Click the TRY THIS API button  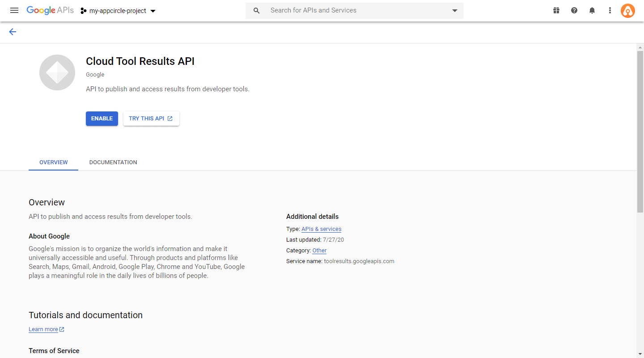[151, 119]
